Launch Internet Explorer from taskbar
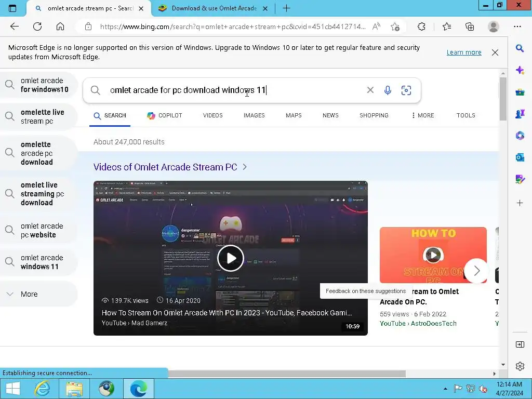 pyautogui.click(x=43, y=389)
